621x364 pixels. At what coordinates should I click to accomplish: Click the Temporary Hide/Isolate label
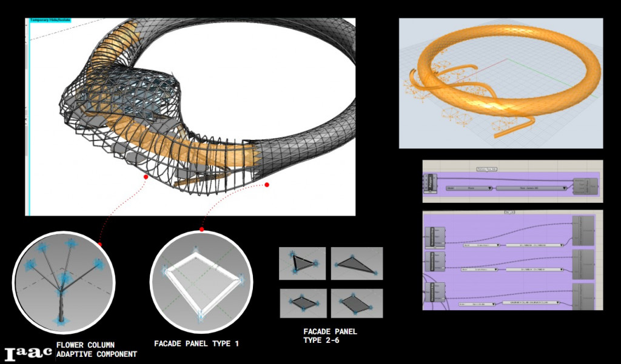[x=50, y=20]
